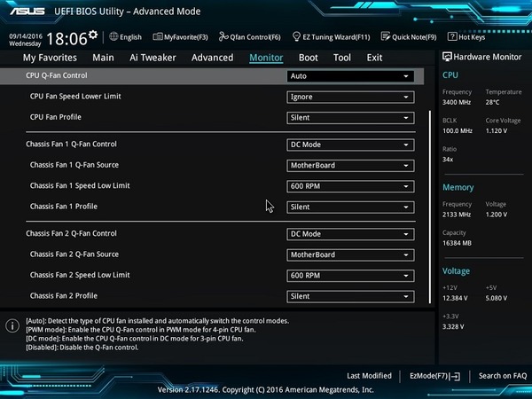Open MyFavorite (F3) icon

tap(145, 37)
